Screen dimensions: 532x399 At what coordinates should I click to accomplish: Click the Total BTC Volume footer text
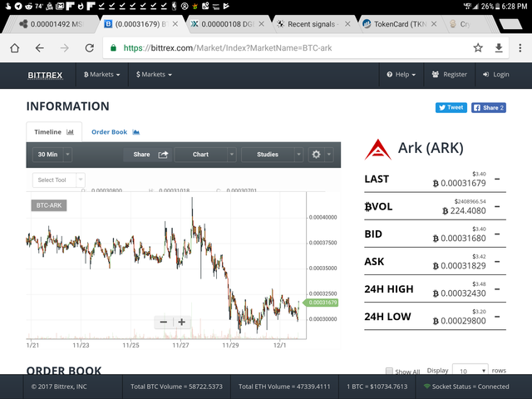coord(176,387)
